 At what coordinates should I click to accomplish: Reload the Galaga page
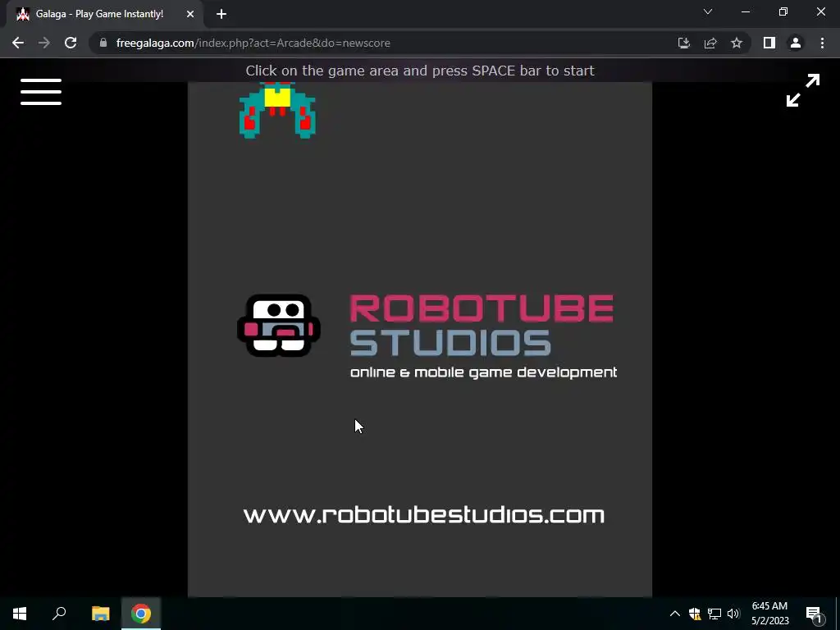[71, 43]
